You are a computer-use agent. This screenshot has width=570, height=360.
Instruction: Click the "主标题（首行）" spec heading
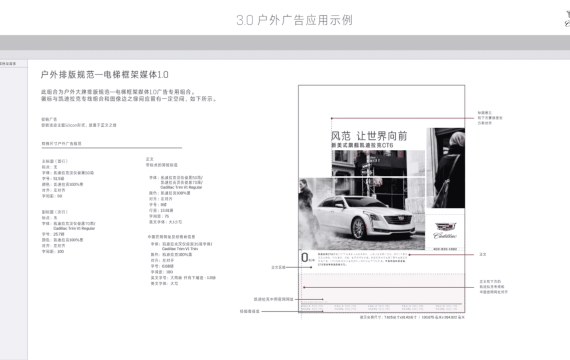[x=55, y=161]
